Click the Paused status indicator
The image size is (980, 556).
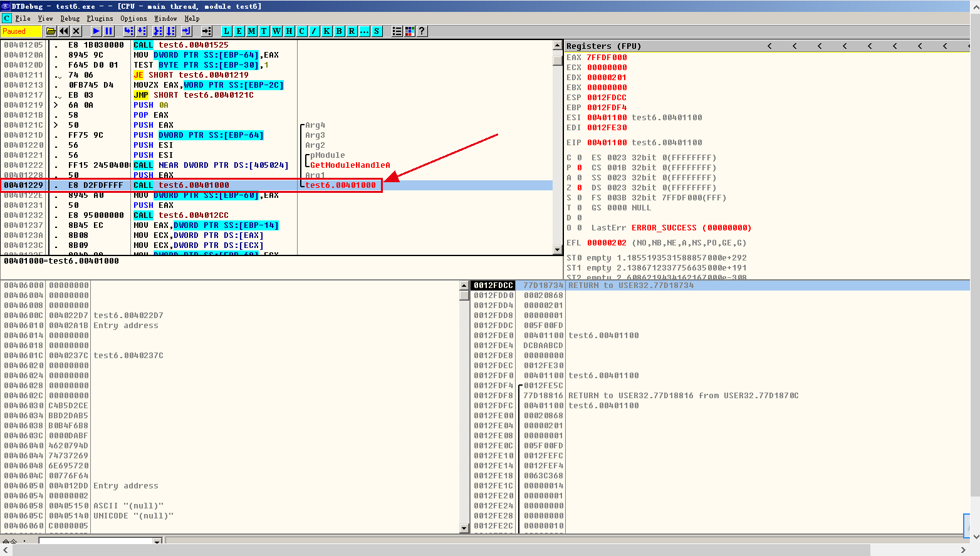[x=21, y=31]
